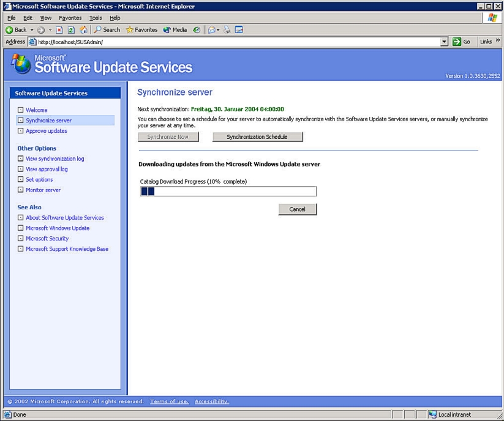The width and height of the screenshot is (504, 421).
Task: Open the Tools menu
Action: click(96, 18)
